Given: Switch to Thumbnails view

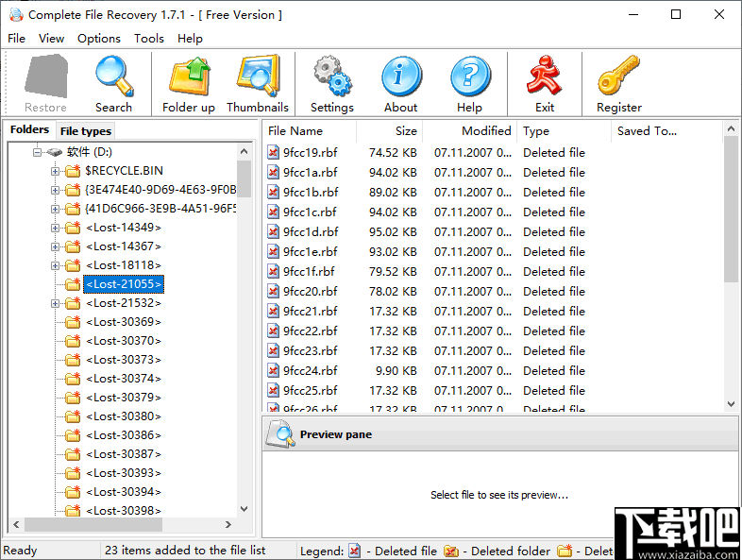Looking at the screenshot, I should 258,76.
